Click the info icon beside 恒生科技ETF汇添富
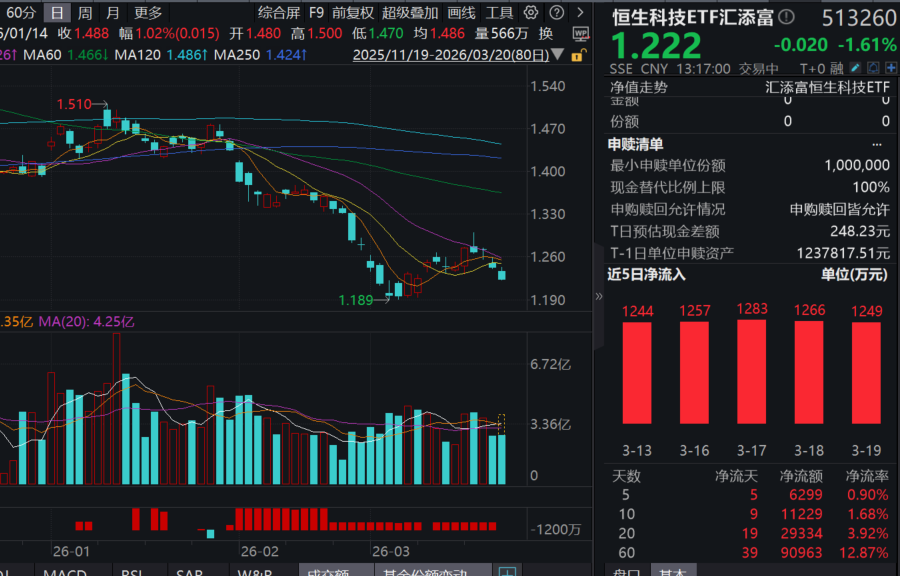The height and width of the screenshot is (576, 900). click(787, 18)
